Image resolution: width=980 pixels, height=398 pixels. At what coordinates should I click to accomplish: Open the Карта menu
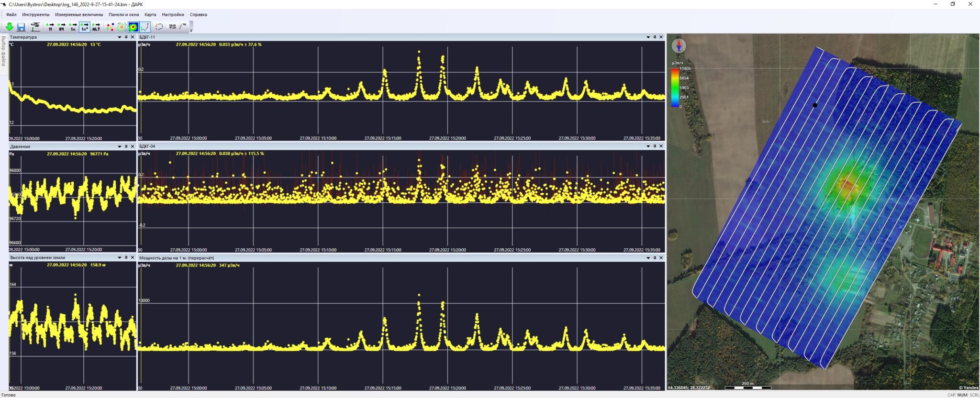click(x=150, y=14)
